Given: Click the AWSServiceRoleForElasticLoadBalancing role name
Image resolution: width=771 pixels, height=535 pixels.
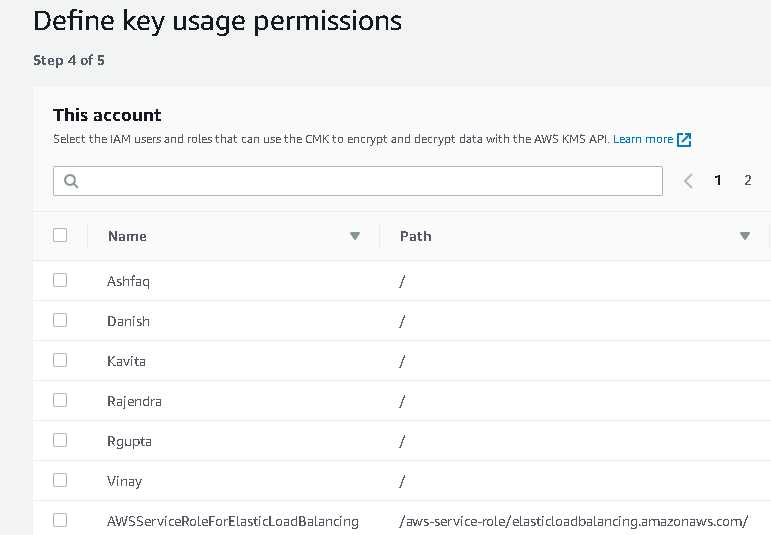Looking at the screenshot, I should pyautogui.click(x=232, y=521).
